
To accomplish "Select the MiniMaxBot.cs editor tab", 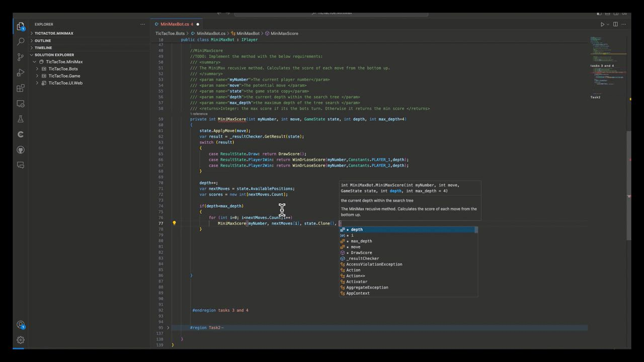I will 174,24.
